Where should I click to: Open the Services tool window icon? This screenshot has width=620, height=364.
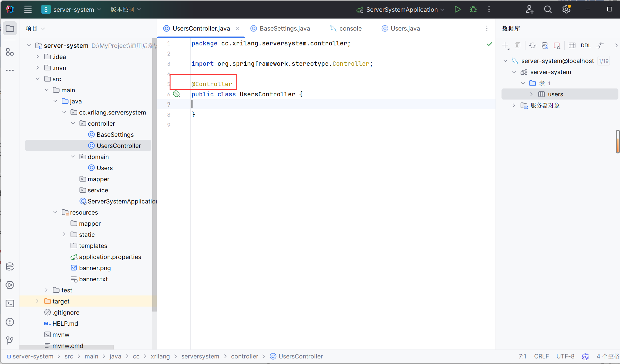pos(10,285)
